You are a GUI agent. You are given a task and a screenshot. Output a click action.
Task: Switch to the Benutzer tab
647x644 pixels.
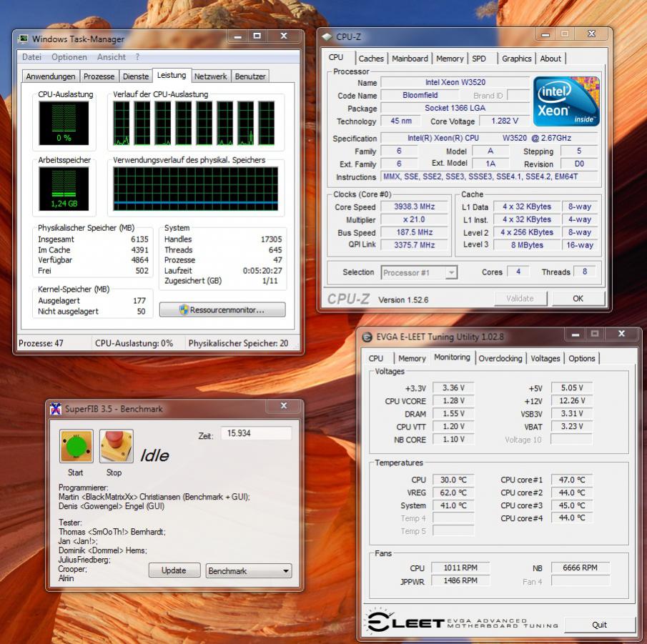point(250,76)
